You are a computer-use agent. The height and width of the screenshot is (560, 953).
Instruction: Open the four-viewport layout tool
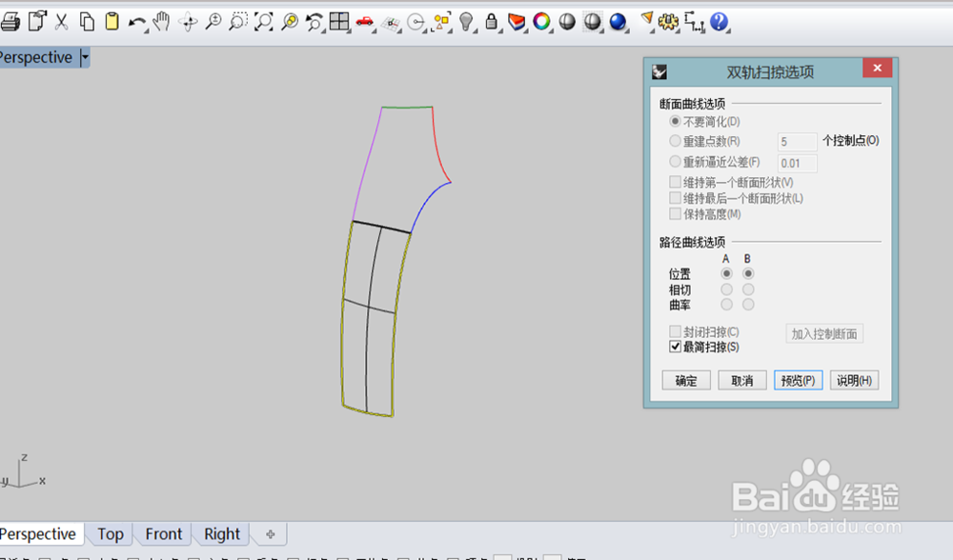pos(340,21)
